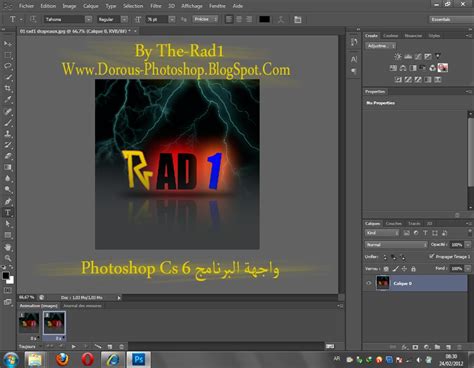The height and width of the screenshot is (368, 474).
Task: Center the text alignment
Action: pos(239,19)
